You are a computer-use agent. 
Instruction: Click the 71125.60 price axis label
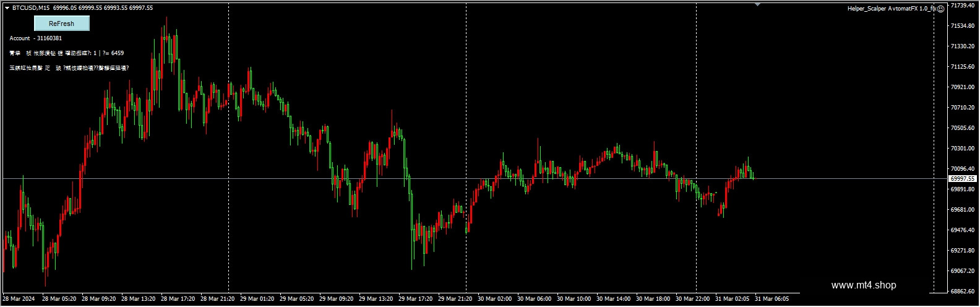pos(963,66)
